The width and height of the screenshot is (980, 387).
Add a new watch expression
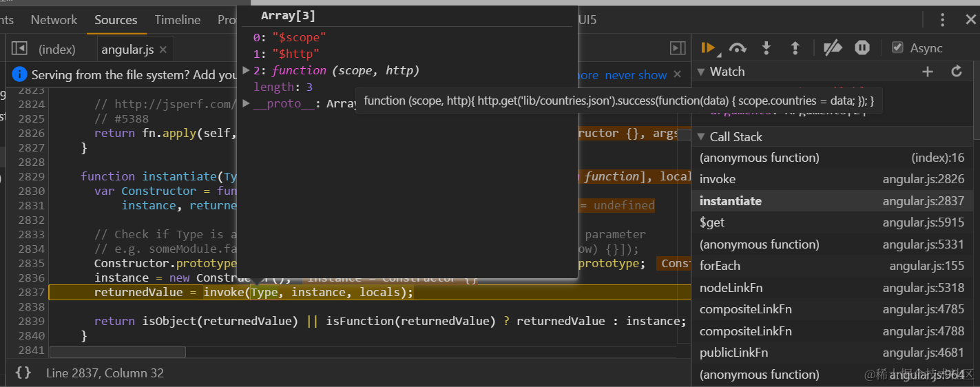[x=928, y=72]
